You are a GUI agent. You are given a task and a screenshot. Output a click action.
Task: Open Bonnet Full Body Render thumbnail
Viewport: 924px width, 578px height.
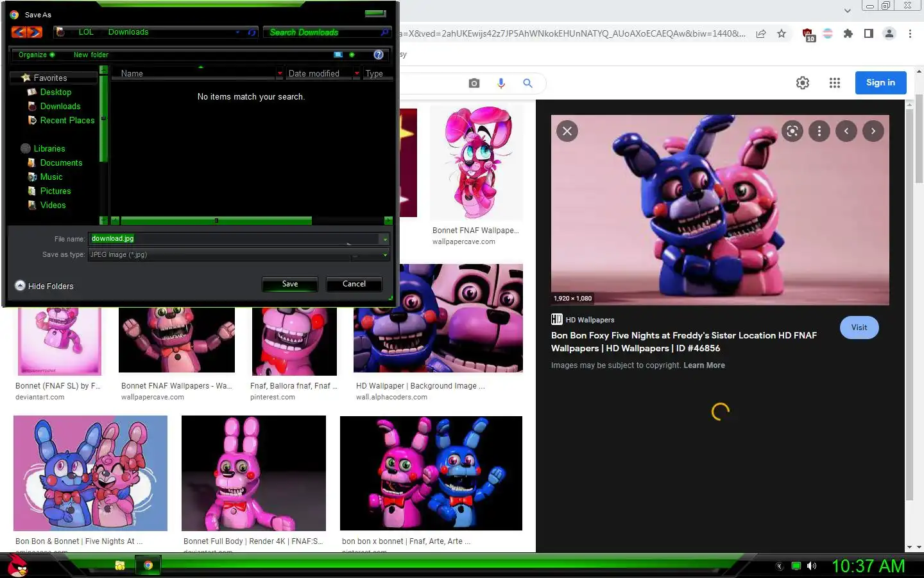pyautogui.click(x=253, y=473)
